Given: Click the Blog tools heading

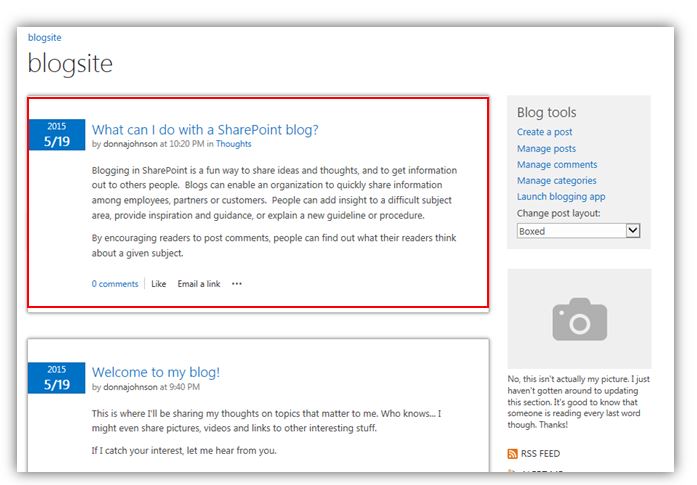Looking at the screenshot, I should [x=546, y=112].
